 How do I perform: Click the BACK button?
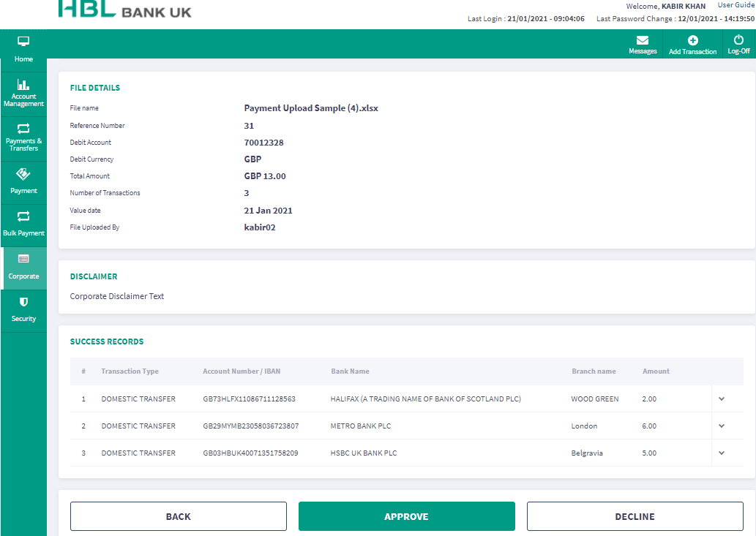click(x=179, y=516)
